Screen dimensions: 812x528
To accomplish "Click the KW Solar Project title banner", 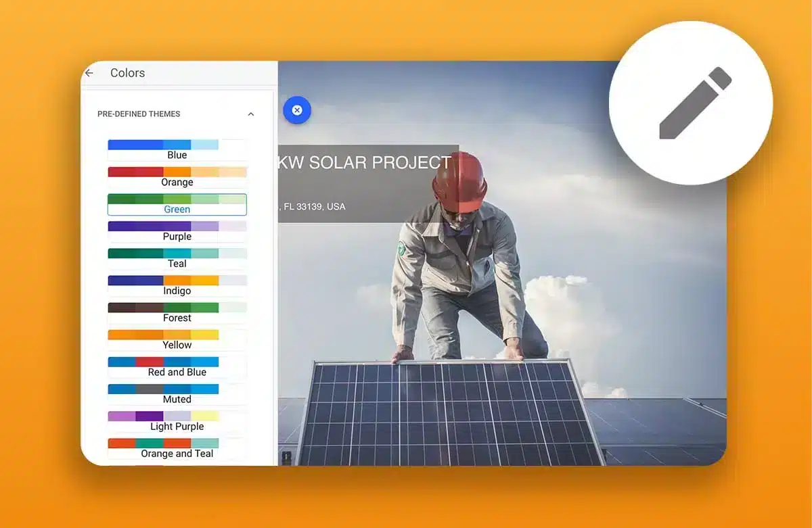I will point(365,163).
